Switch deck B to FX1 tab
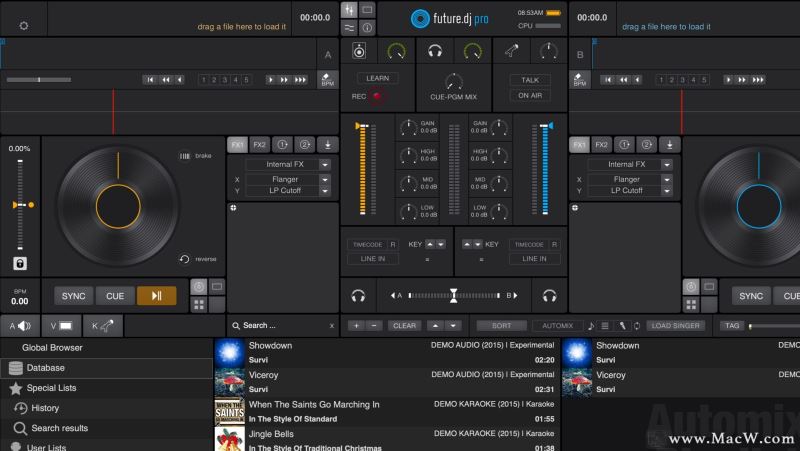The width and height of the screenshot is (800, 451). click(579, 145)
